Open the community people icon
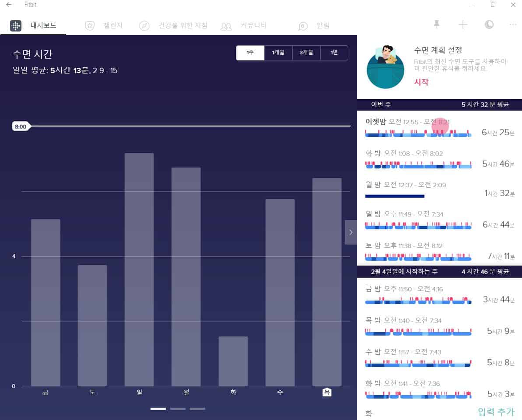Viewport: 522px width, 420px height. pos(226,26)
